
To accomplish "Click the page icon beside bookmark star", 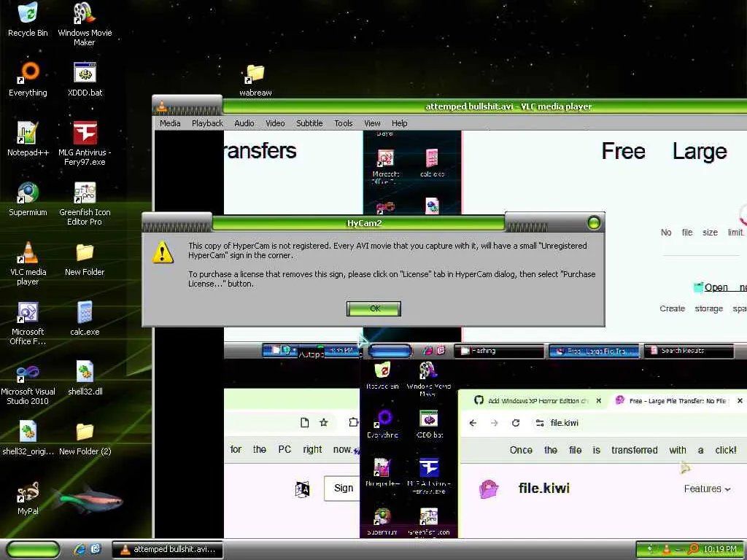I will pyautogui.click(x=305, y=422).
